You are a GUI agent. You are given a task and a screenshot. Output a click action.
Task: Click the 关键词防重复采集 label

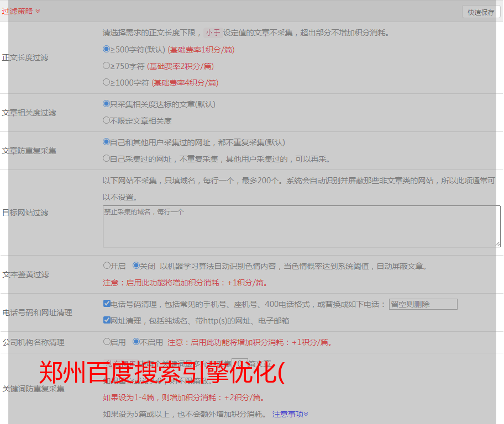(33, 389)
